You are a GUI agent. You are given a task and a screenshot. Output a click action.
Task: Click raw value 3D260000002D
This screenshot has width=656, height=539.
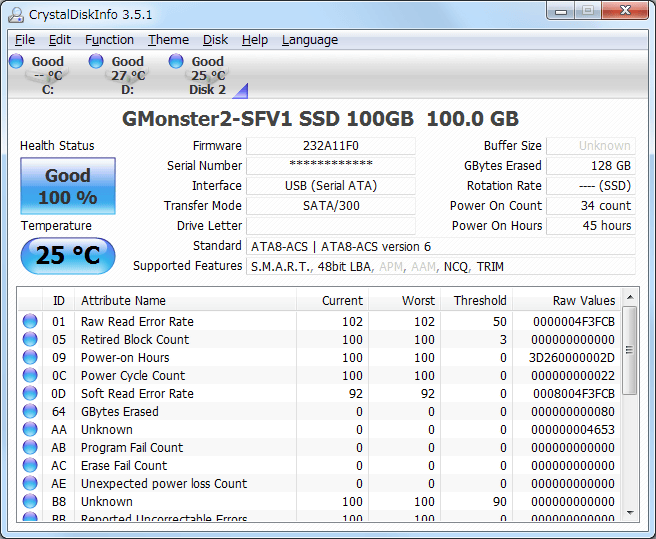[x=571, y=357]
